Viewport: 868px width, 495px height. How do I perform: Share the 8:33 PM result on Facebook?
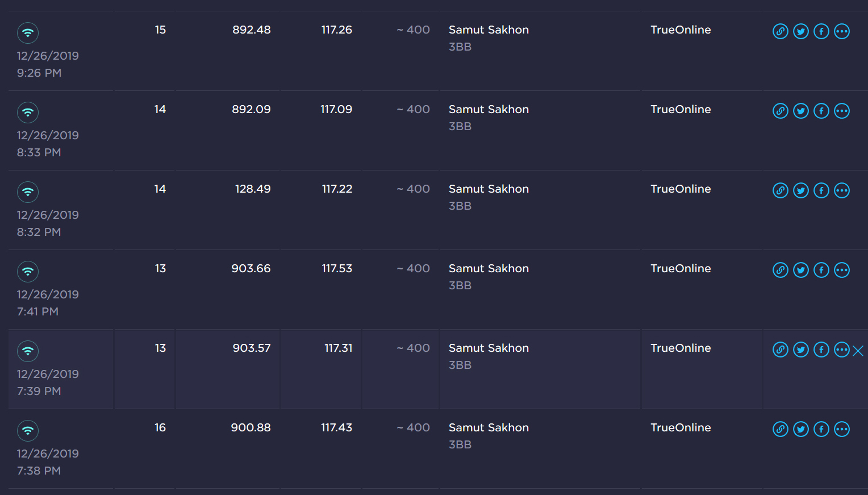tap(821, 111)
